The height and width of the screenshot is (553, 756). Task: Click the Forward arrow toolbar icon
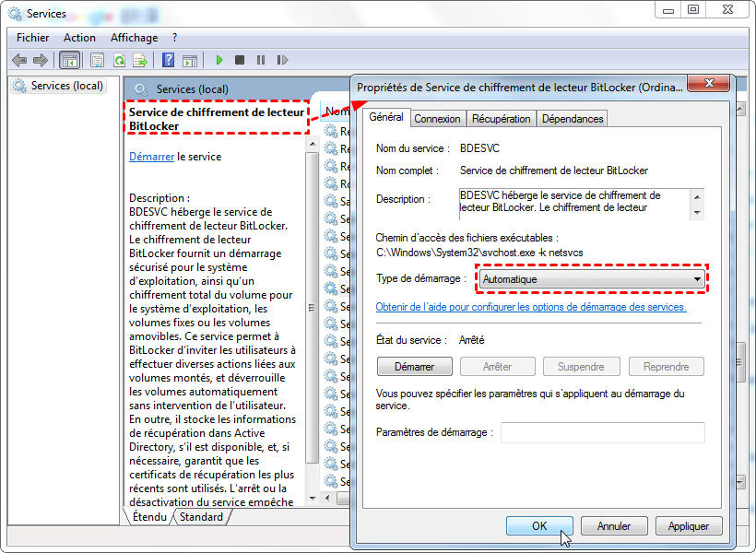[41, 60]
